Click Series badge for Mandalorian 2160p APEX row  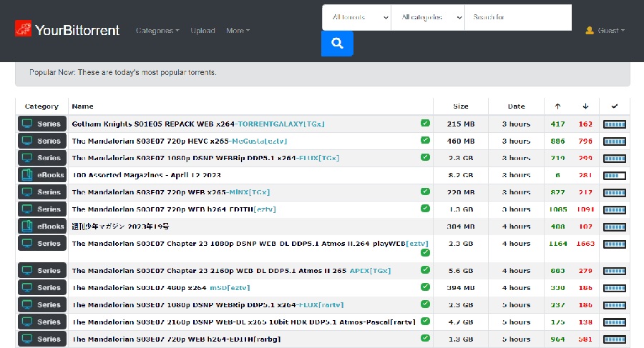click(42, 270)
